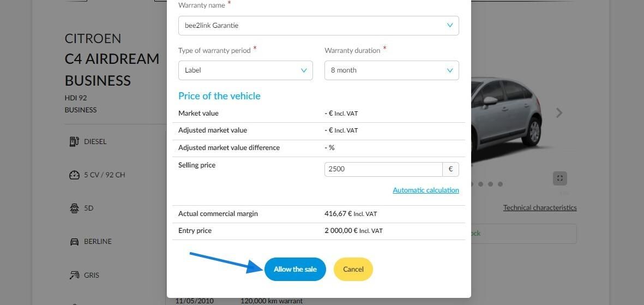Click the Automatic calculation link
Screen dimensions: 644x305
click(x=426, y=190)
